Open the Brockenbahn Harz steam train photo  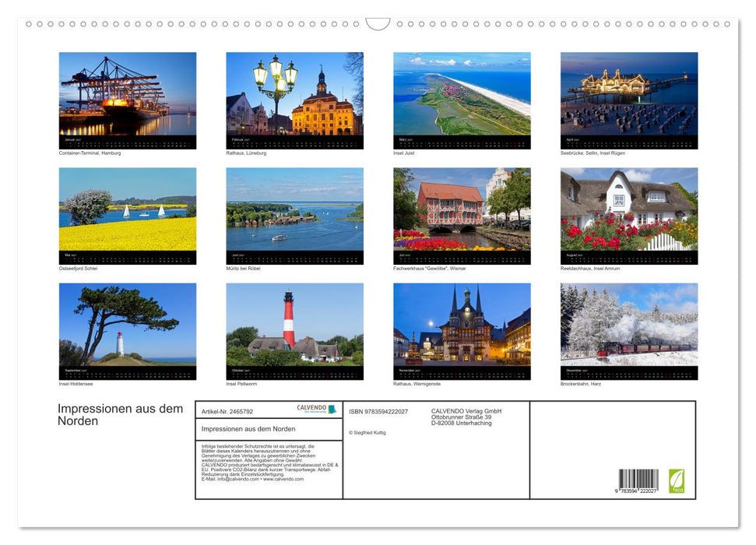(x=629, y=325)
